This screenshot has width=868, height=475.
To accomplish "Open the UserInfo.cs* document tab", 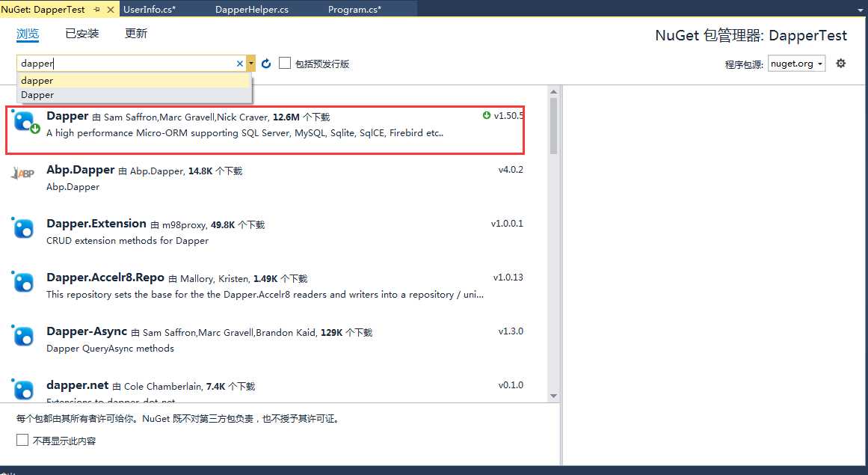I will point(150,10).
